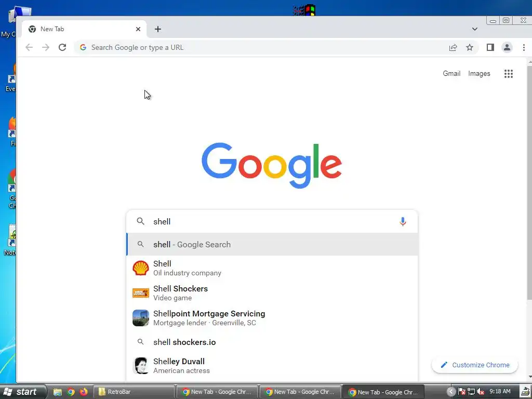Viewport: 532px width, 399px height.
Task: Open the profile avatar icon
Action: [507, 47]
